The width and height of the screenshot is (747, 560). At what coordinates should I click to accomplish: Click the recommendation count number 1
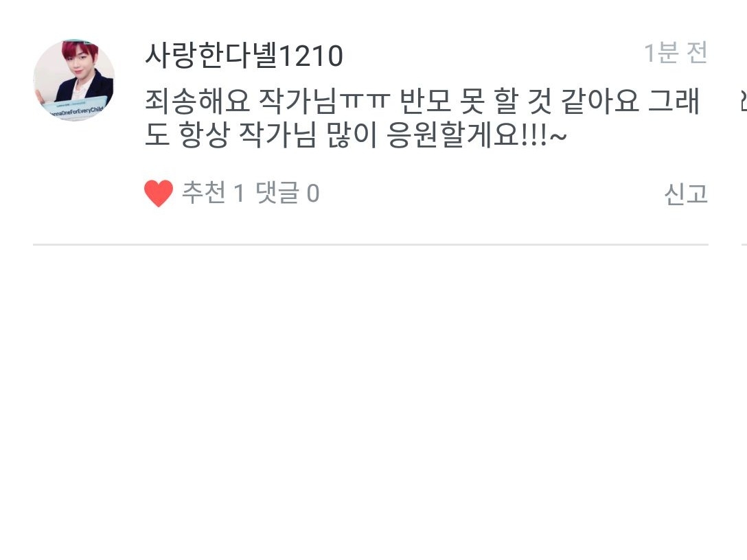239,194
